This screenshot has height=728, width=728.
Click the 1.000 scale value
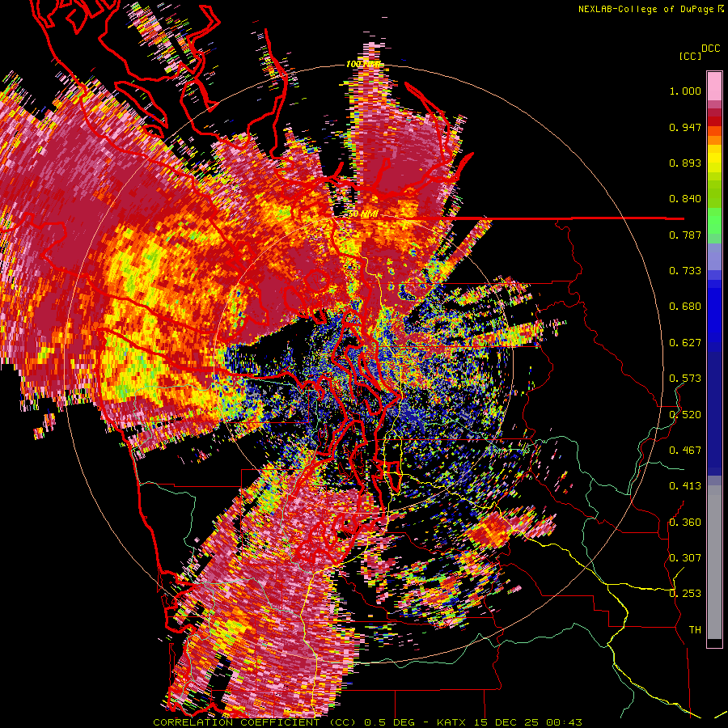tap(685, 91)
